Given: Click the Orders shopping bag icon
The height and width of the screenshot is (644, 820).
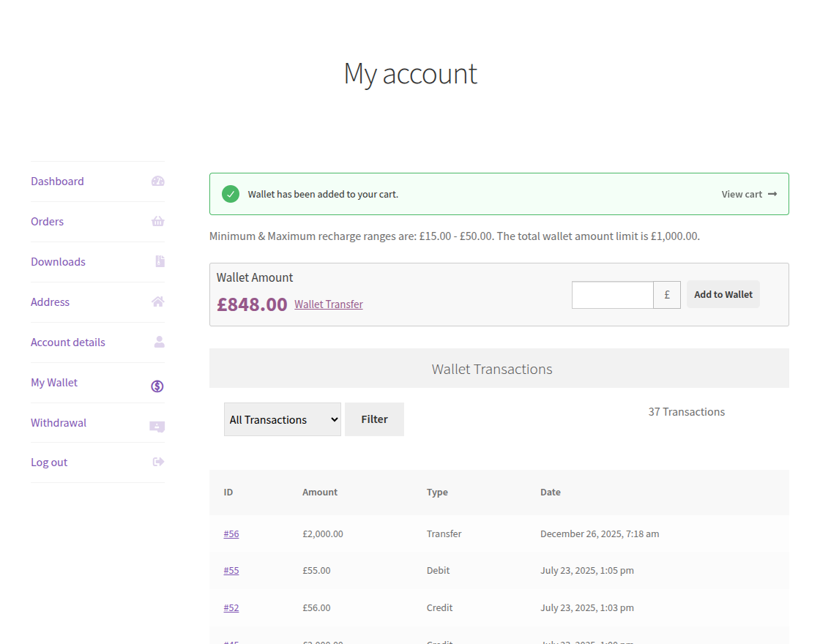Looking at the screenshot, I should coord(158,222).
